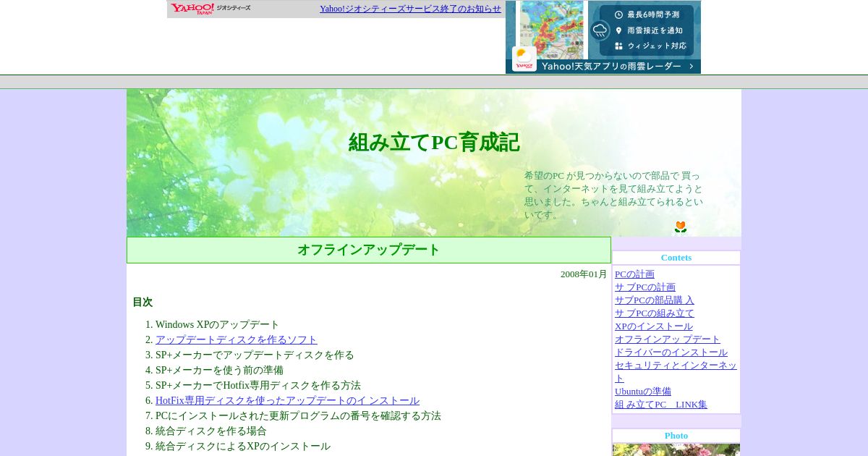
Task: Click the rain cloud icon in the ad
Action: point(600,30)
